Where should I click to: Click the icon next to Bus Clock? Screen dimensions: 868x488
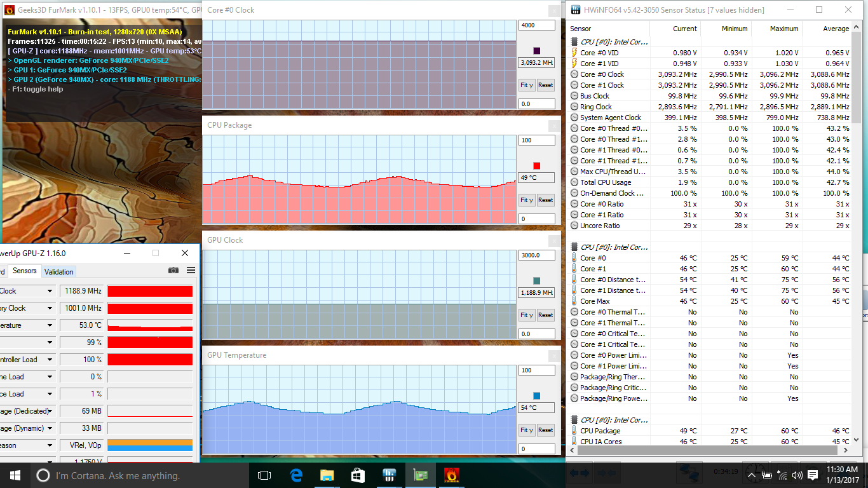click(x=574, y=96)
